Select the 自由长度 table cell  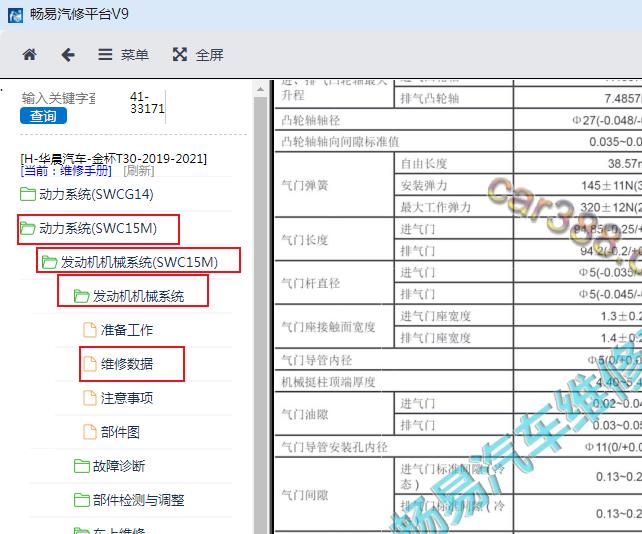[454, 163]
